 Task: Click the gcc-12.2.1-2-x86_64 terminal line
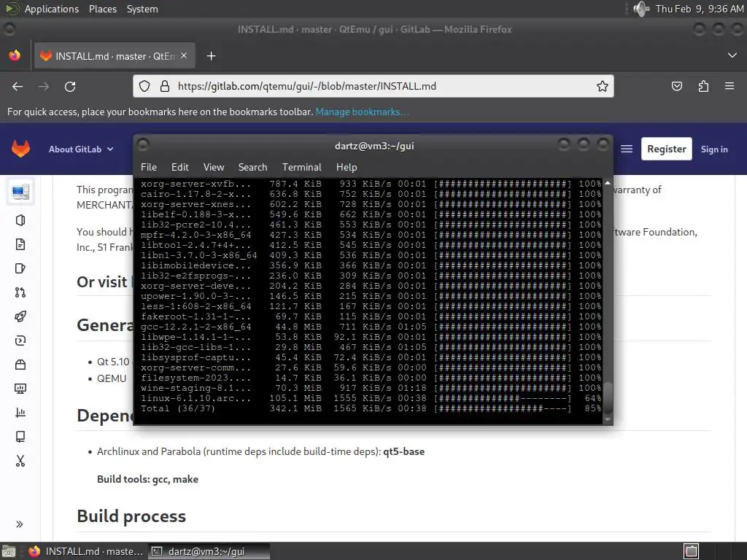point(371,327)
